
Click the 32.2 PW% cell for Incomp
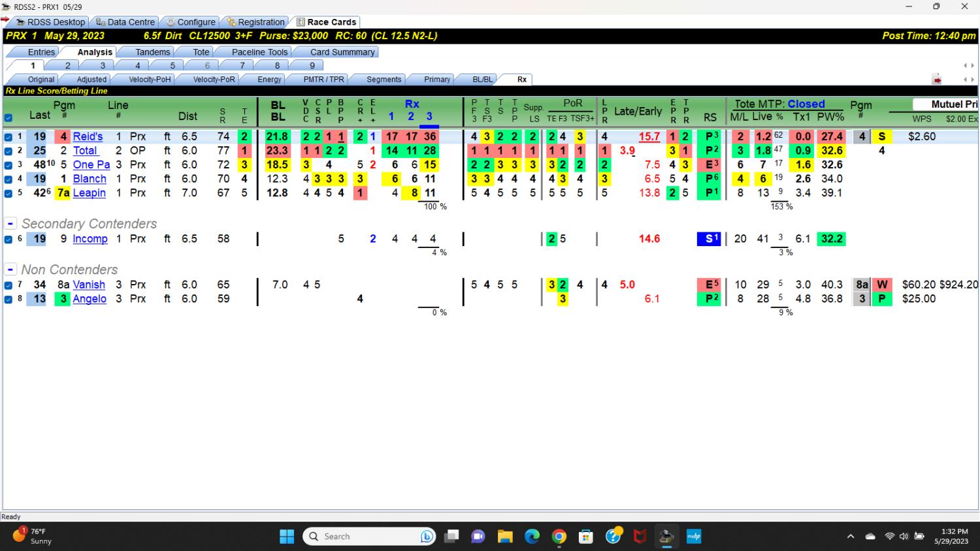tap(832, 239)
